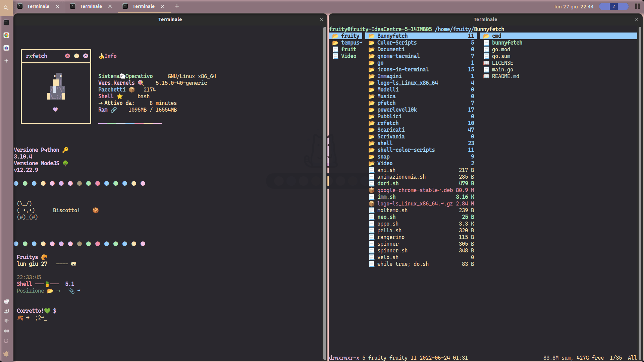Screen dimensions: 644x362
Task: Click the clock showing lun 27 giu 22:44
Action: [x=574, y=6]
